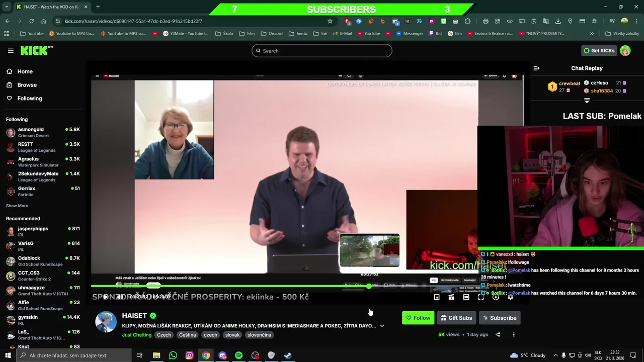Open Odablock recommended channel
The height and width of the screenshot is (362, 644).
point(43,261)
